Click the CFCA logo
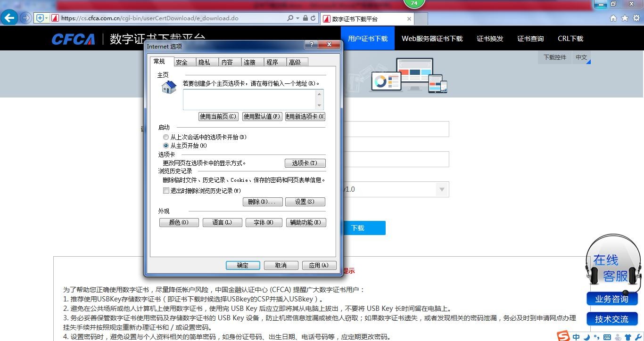Viewport: 644px width, 341px height. (73, 39)
